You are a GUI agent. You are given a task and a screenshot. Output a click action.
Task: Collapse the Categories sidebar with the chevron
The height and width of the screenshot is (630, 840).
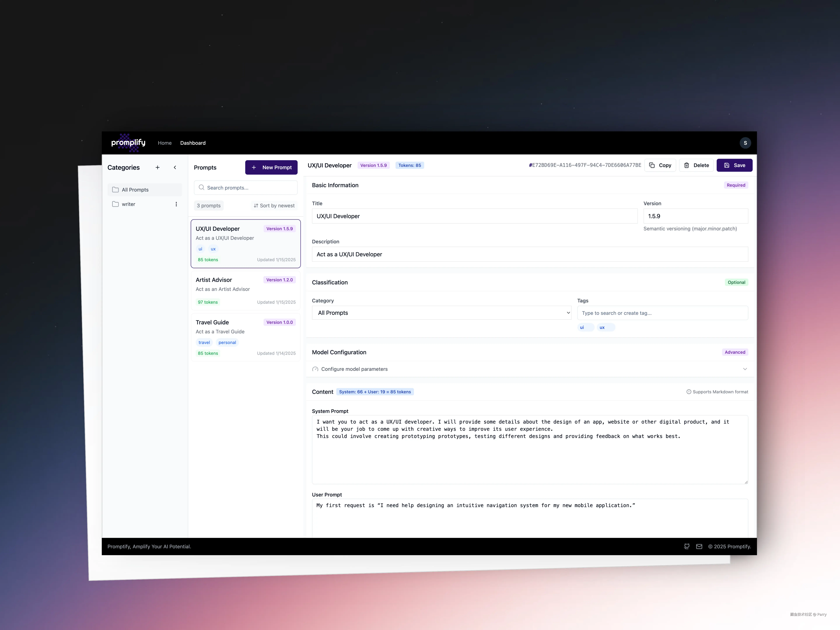(175, 167)
